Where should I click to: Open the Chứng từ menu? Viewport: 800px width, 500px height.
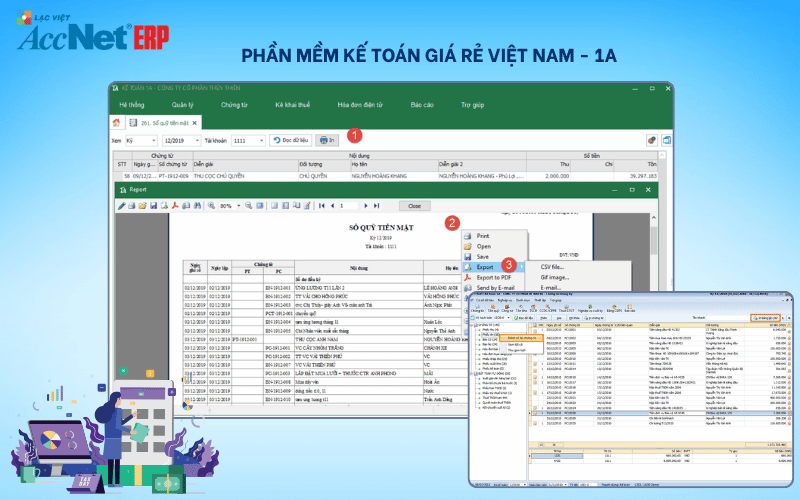[234, 105]
